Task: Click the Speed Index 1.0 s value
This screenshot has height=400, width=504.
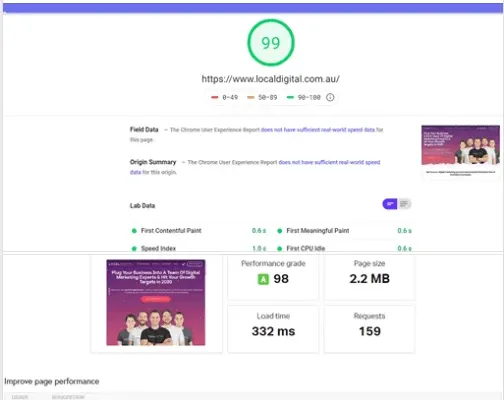Action: pyautogui.click(x=259, y=249)
